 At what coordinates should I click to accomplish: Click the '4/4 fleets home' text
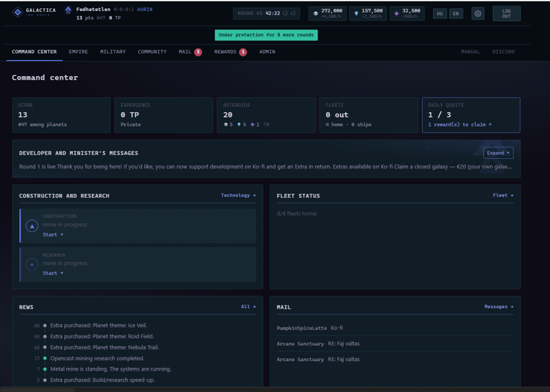297,213
